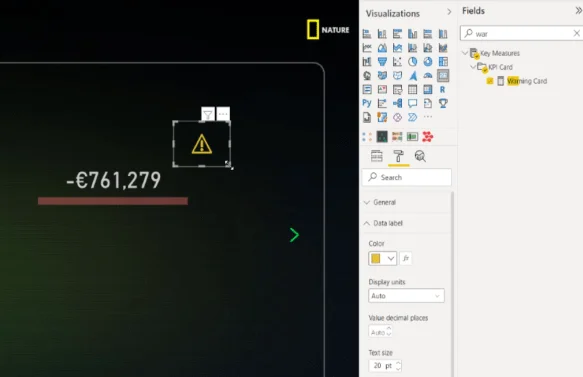Select the red dots custom visual
This screenshot has width=583, height=377.
428,137
